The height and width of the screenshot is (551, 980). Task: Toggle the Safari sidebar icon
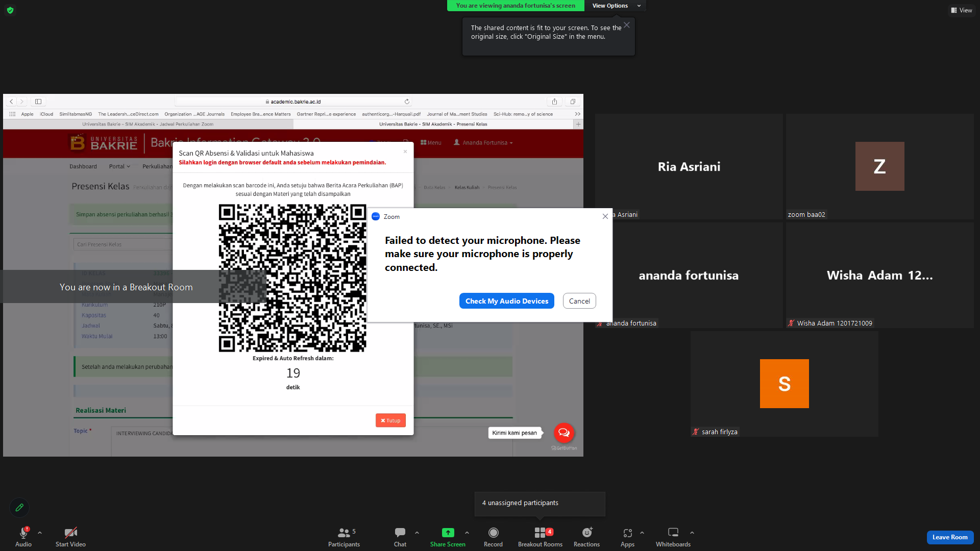pos(38,102)
